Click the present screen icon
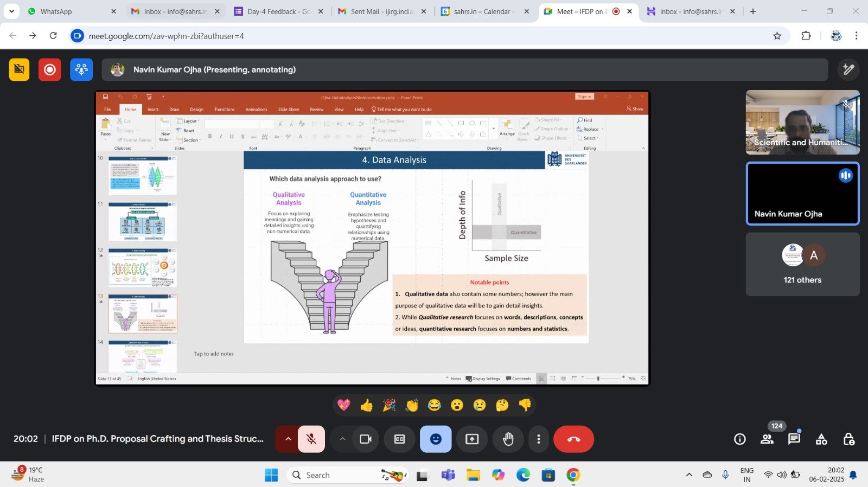This screenshot has height=487, width=868. [472, 439]
